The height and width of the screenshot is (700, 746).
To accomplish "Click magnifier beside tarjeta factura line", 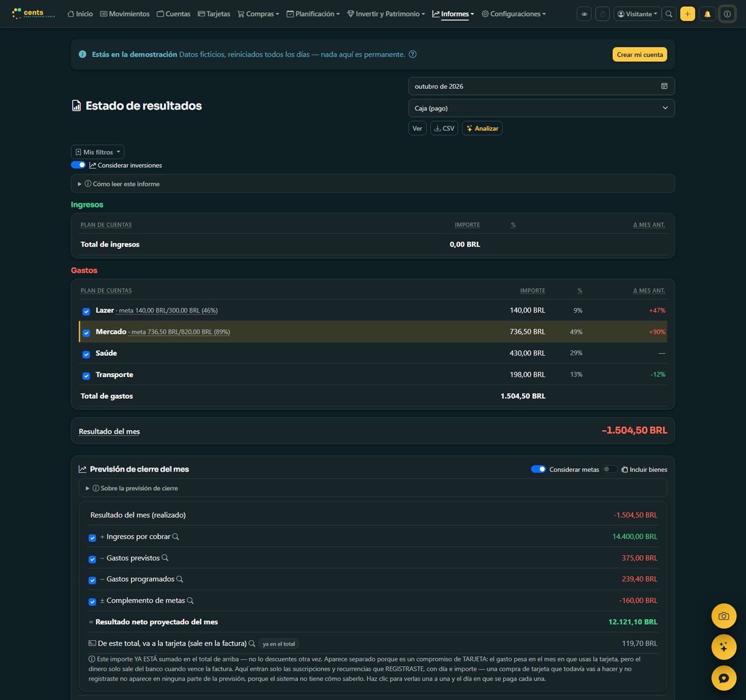I will [252, 643].
